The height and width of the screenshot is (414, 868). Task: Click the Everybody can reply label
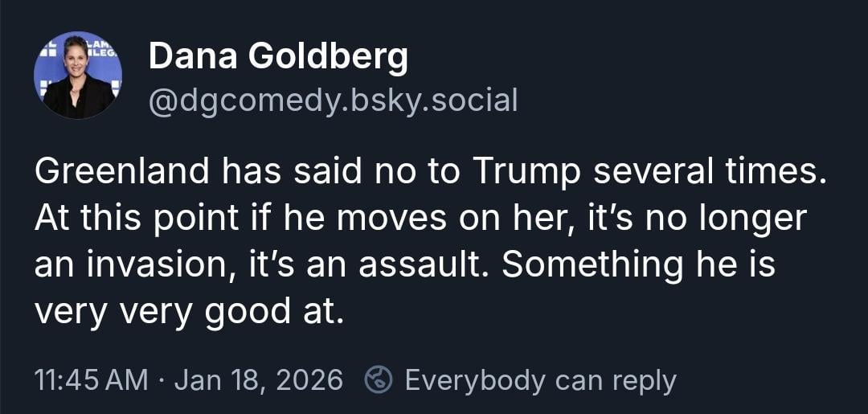pyautogui.click(x=540, y=379)
